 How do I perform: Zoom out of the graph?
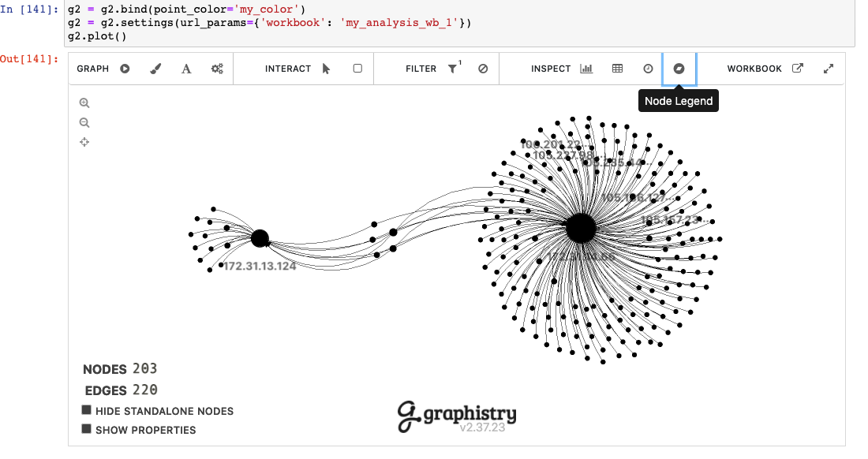point(84,123)
